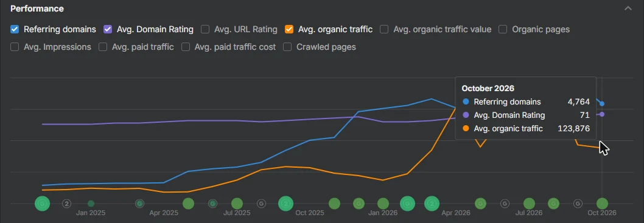Click the 'Apr 2026' axis label
This screenshot has height=223, width=644.
[x=456, y=213]
